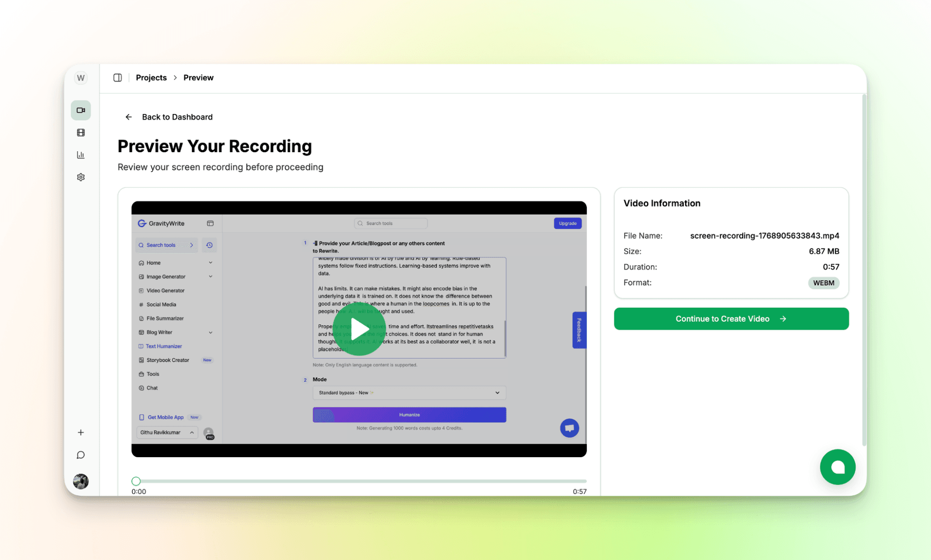Open the analytics bar-chart icon
Viewport: 931px width, 560px height.
click(80, 155)
